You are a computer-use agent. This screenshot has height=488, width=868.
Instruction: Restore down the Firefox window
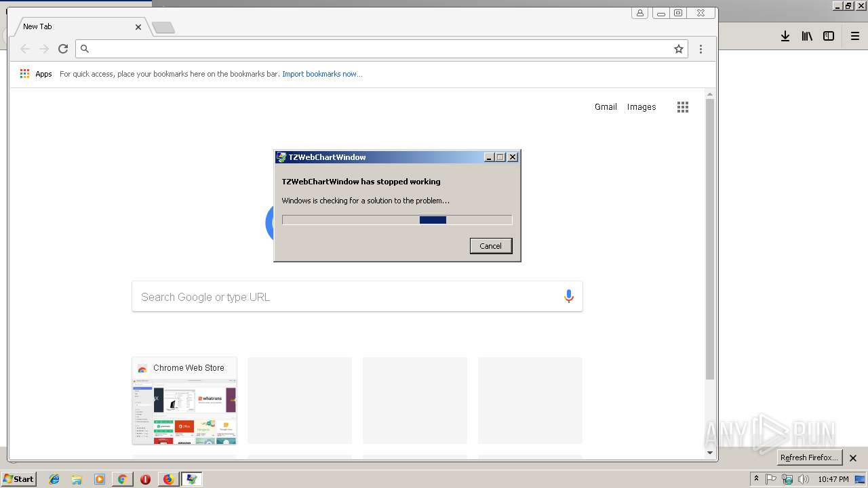pos(848,5)
